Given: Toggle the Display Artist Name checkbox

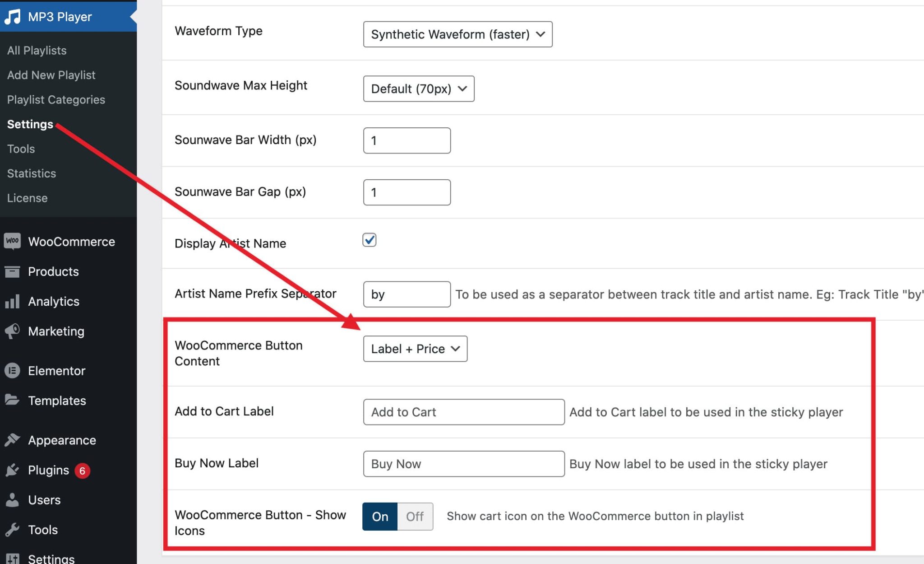Looking at the screenshot, I should click(369, 240).
